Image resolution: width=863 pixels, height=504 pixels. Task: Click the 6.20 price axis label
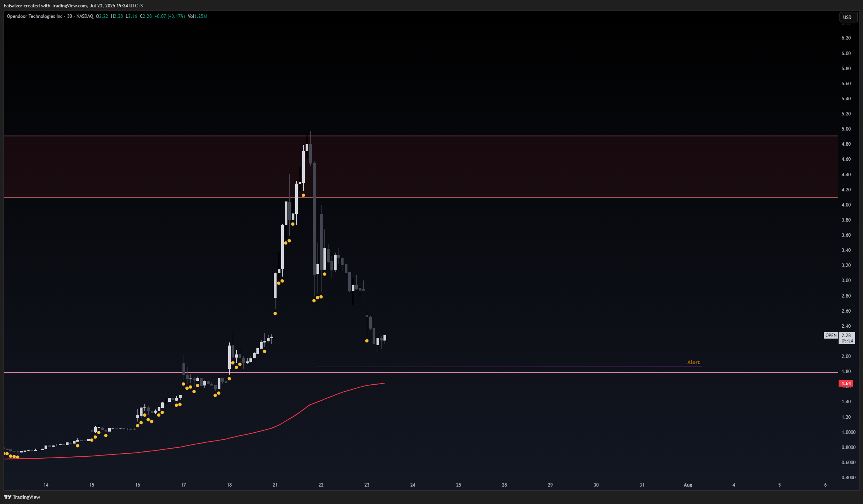click(x=846, y=38)
